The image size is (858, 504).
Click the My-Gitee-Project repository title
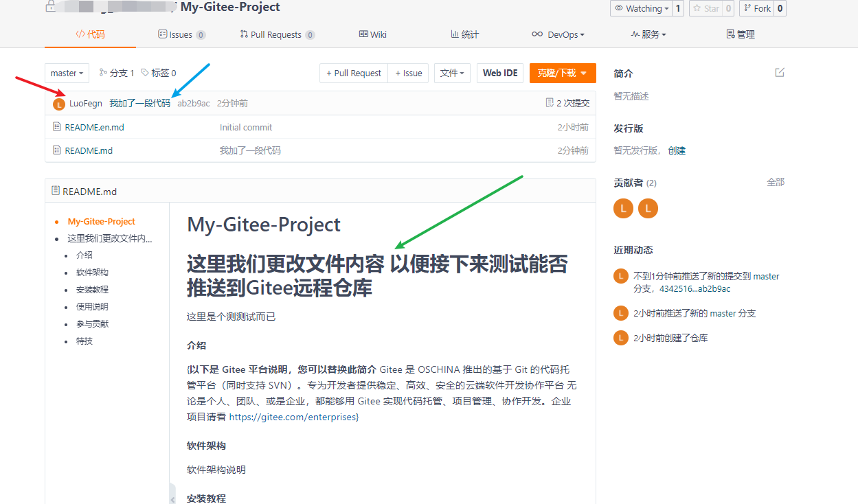230,7
